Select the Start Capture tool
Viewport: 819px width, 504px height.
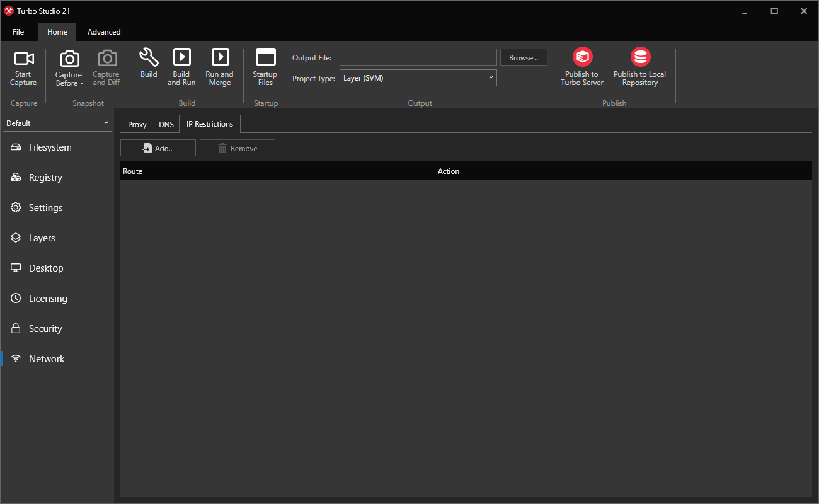[x=23, y=66]
